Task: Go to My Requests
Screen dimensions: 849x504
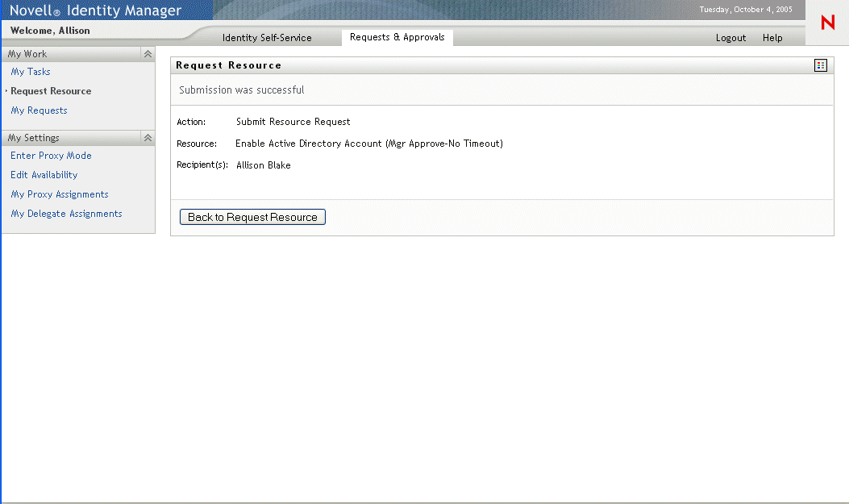Action: click(39, 110)
